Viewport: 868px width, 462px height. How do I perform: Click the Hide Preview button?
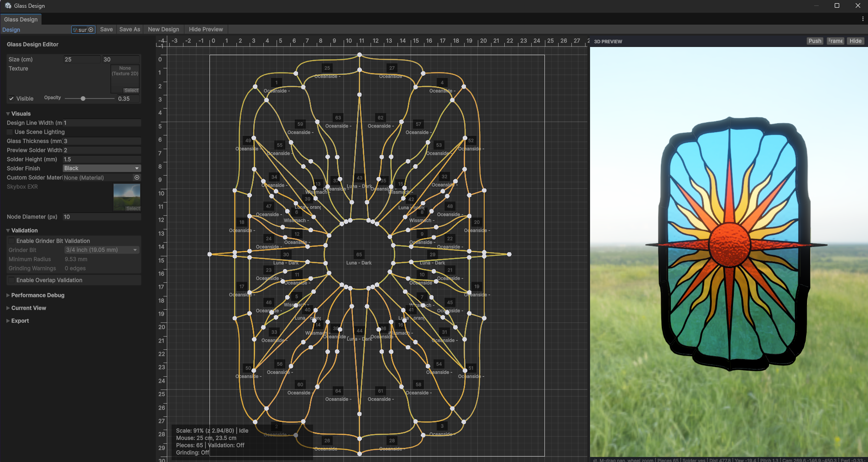tap(206, 29)
